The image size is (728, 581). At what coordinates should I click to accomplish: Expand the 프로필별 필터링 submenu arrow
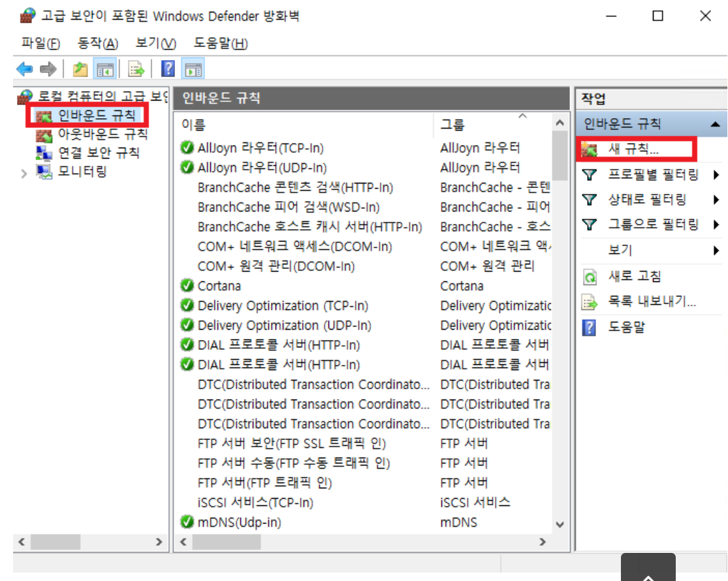pyautogui.click(x=716, y=175)
